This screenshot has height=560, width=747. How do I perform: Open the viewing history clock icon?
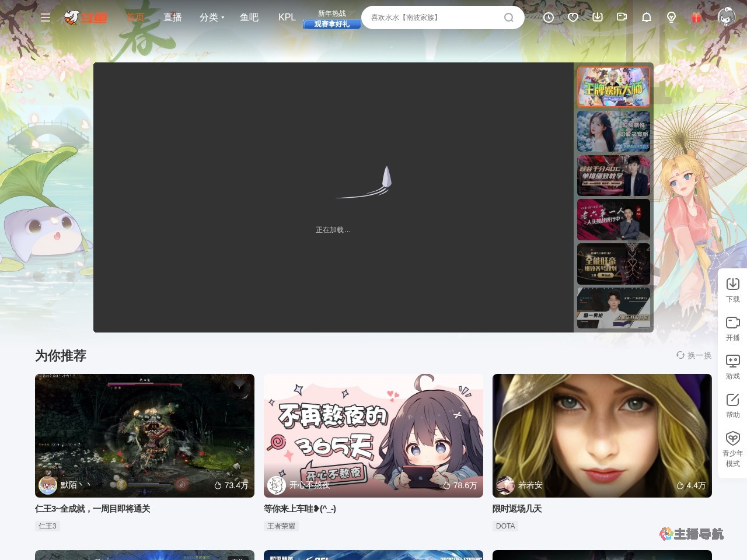point(548,17)
